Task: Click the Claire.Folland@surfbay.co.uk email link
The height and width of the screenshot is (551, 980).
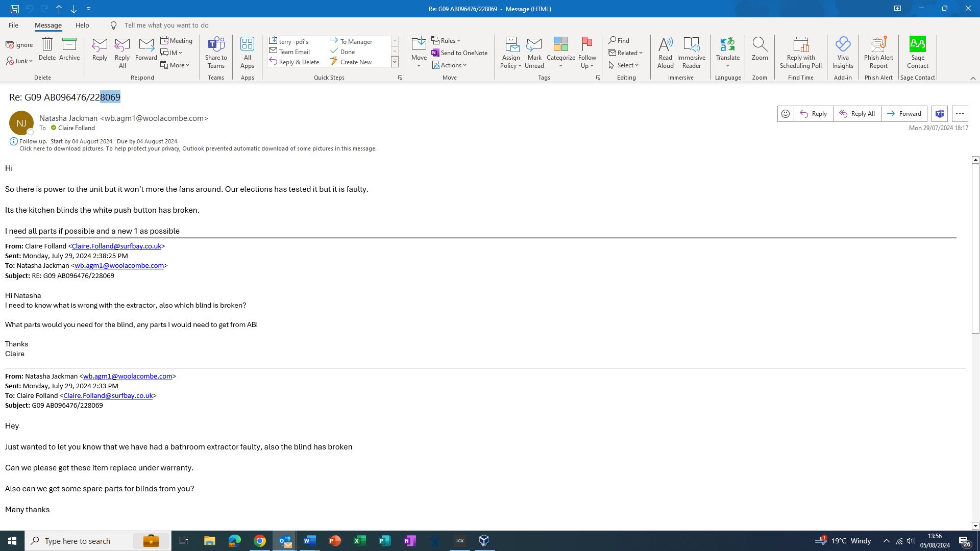Action: 116,246
